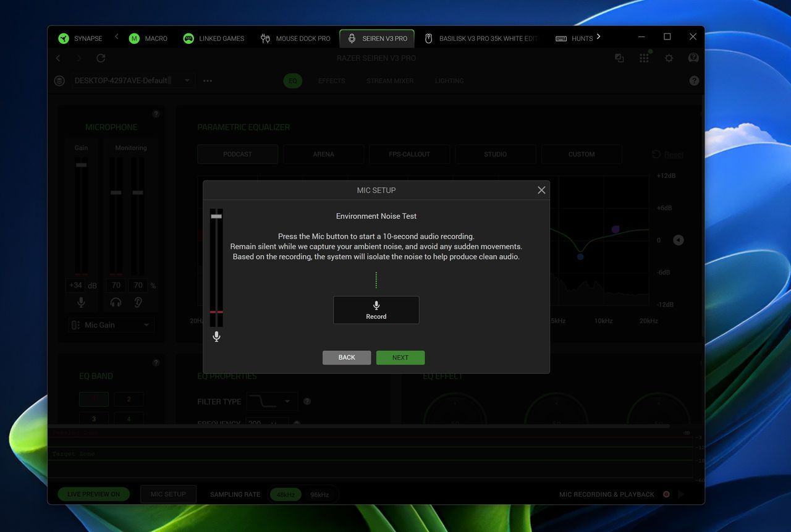Select the STUDIO equalizer preset

point(495,154)
